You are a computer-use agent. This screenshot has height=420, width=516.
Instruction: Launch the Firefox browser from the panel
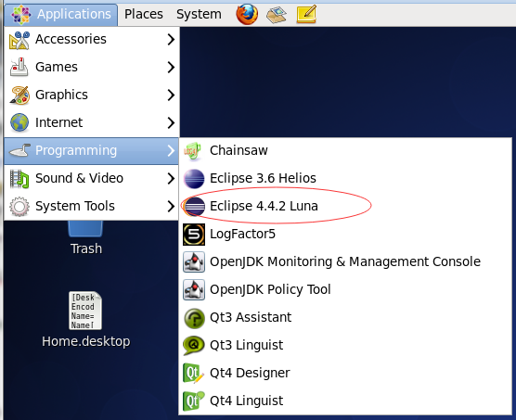click(x=247, y=14)
